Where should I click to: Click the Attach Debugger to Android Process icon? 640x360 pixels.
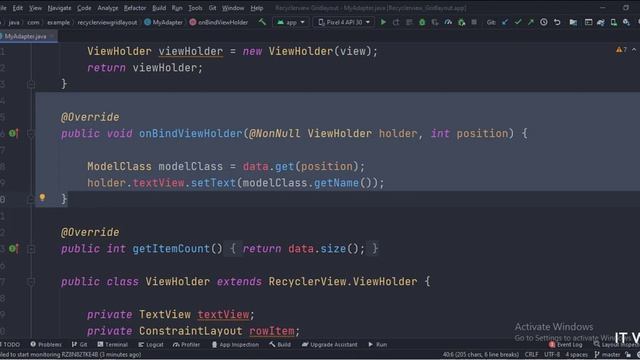pyautogui.click(x=461, y=22)
